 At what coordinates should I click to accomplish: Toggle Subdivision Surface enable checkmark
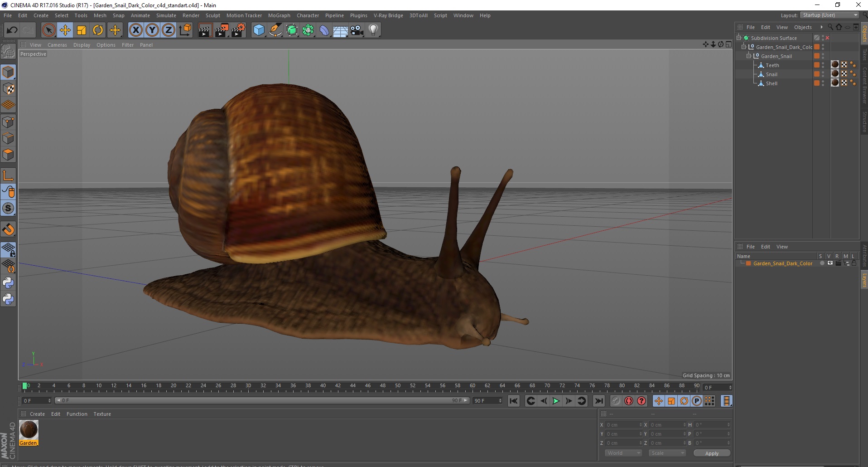click(x=827, y=38)
